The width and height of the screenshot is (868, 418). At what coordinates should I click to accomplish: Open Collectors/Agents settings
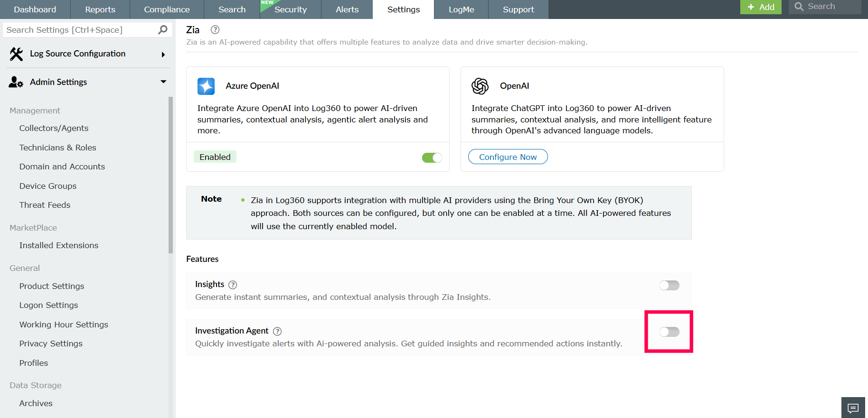pos(54,128)
